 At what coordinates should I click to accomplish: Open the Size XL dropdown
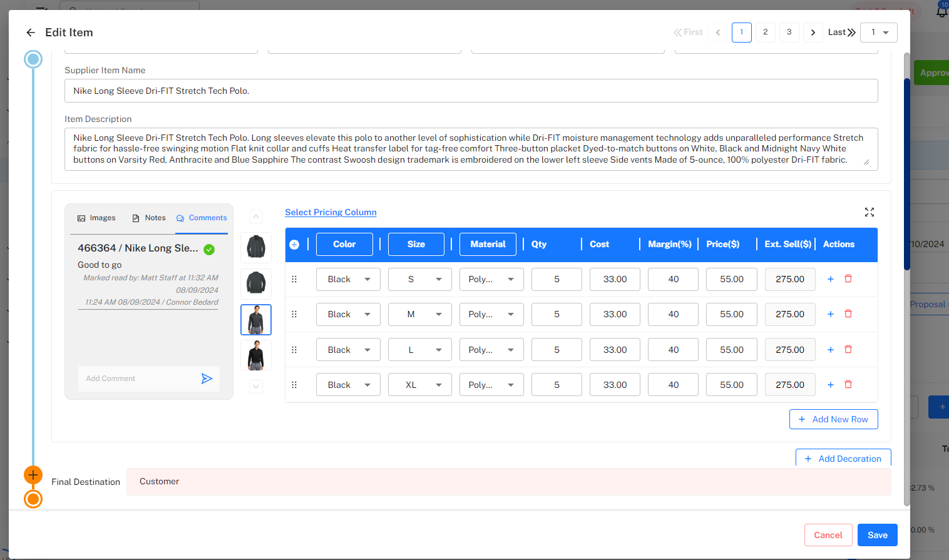pos(420,385)
